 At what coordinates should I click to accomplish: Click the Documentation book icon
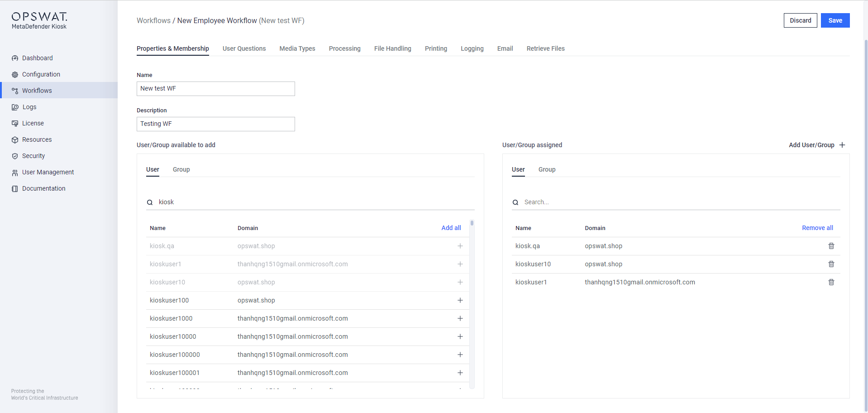coord(15,189)
